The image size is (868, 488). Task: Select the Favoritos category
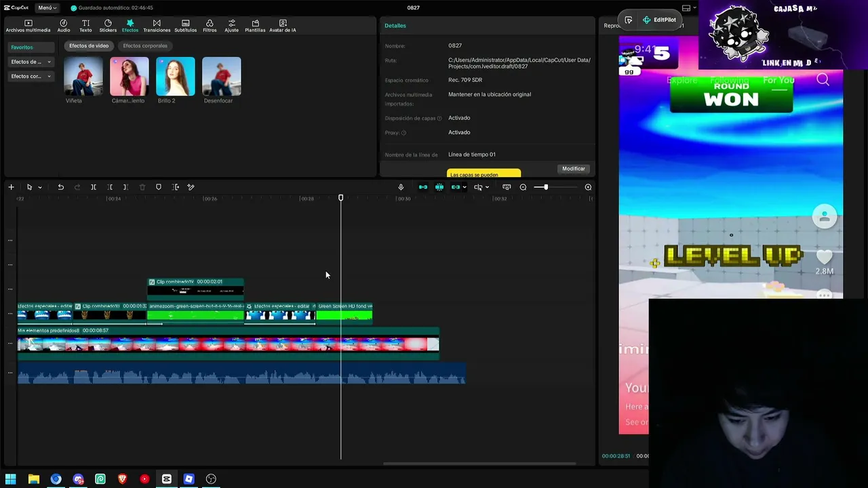click(x=31, y=47)
